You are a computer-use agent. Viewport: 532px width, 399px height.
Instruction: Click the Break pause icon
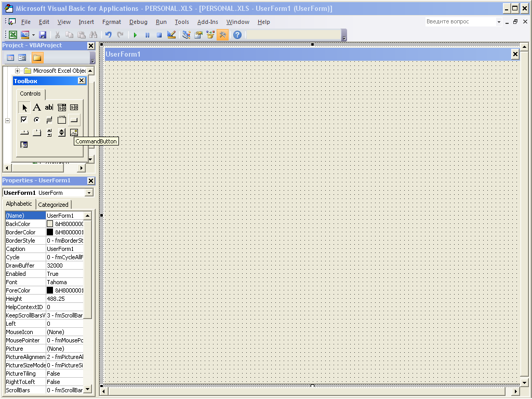pos(147,35)
